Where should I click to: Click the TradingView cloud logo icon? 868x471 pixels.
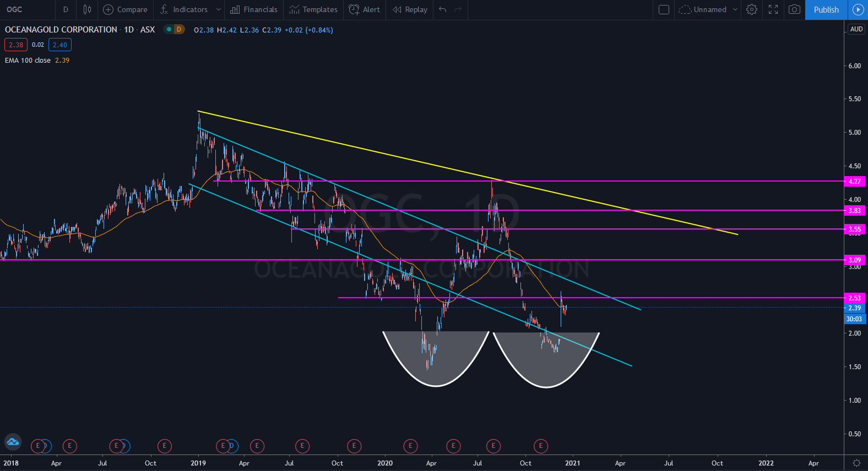click(x=12, y=442)
